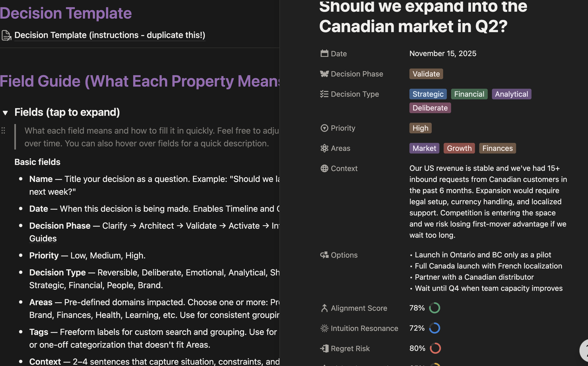
Task: Click the Regret Risk icon
Action: pyautogui.click(x=324, y=348)
